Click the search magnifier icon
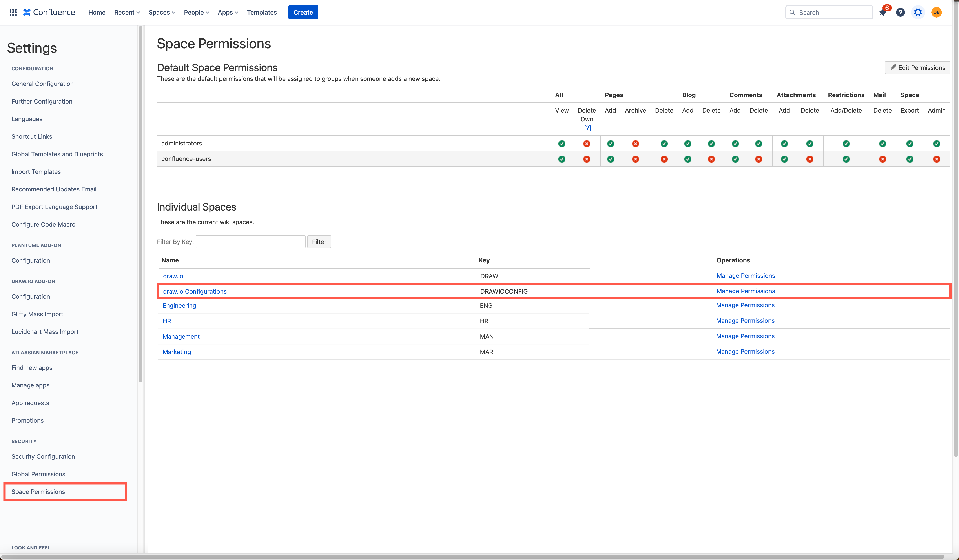The width and height of the screenshot is (959, 560). click(792, 12)
